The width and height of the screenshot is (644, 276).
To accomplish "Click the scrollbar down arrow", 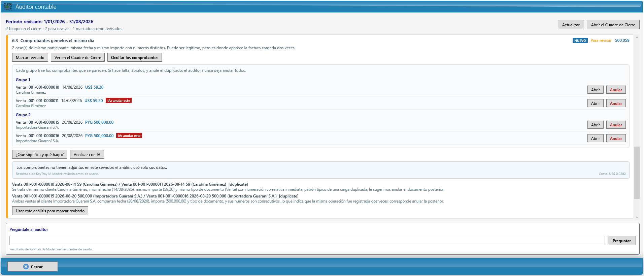I will 636,217.
